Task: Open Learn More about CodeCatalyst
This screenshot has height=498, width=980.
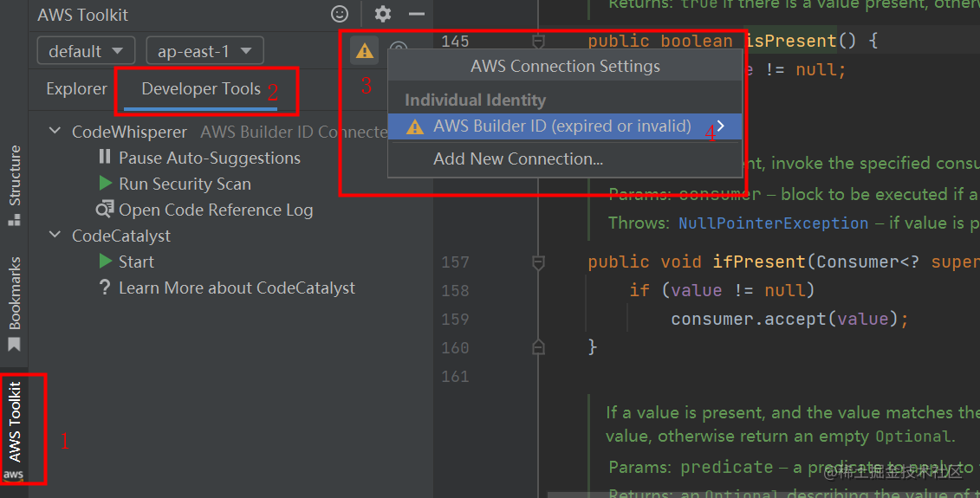Action: (x=237, y=288)
